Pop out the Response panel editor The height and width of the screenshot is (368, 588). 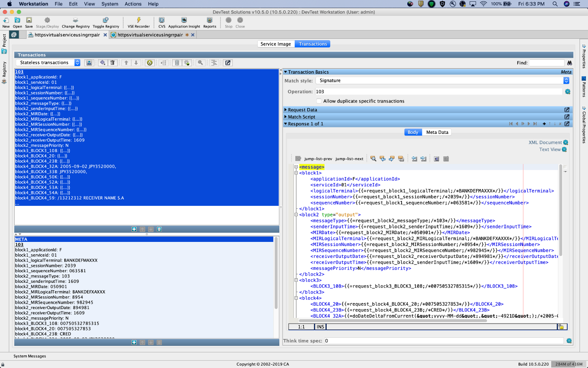[x=567, y=124]
